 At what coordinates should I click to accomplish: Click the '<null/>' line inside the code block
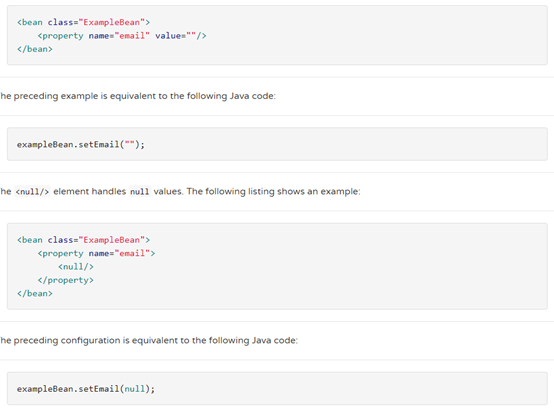76,267
